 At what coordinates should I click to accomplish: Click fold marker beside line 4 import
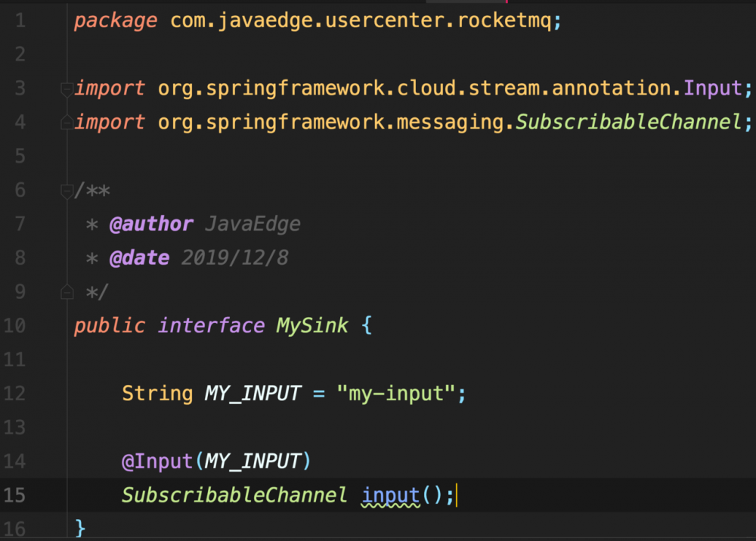click(67, 122)
